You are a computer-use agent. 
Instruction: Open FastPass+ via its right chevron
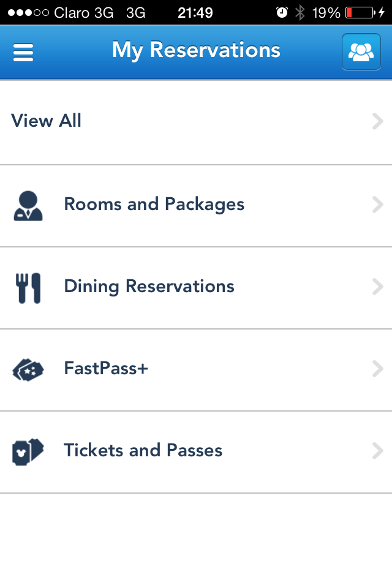(377, 369)
